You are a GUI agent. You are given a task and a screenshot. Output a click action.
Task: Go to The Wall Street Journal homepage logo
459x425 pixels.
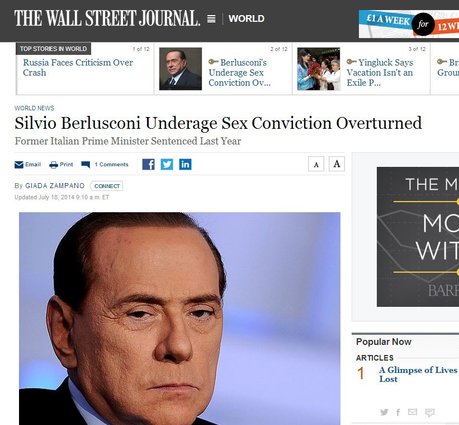[107, 18]
